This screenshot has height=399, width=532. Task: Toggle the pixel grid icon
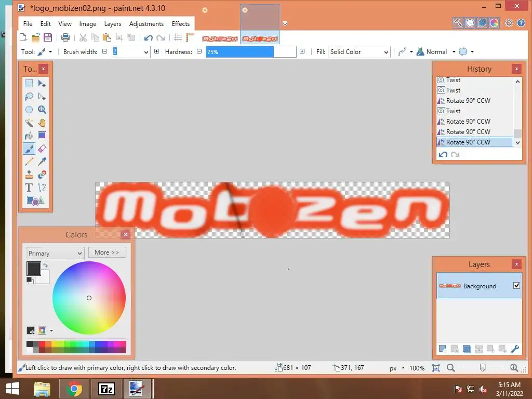pyautogui.click(x=178, y=37)
